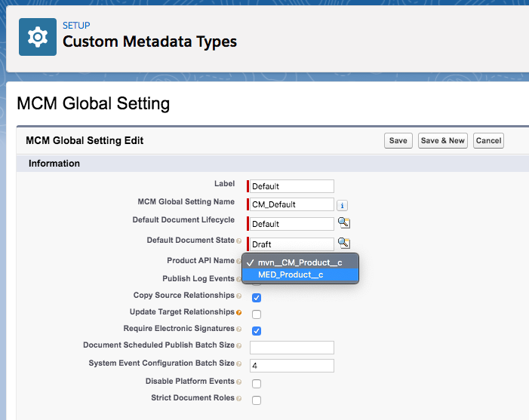This screenshot has height=420, width=529.
Task: Click the Save button
Action: click(398, 141)
